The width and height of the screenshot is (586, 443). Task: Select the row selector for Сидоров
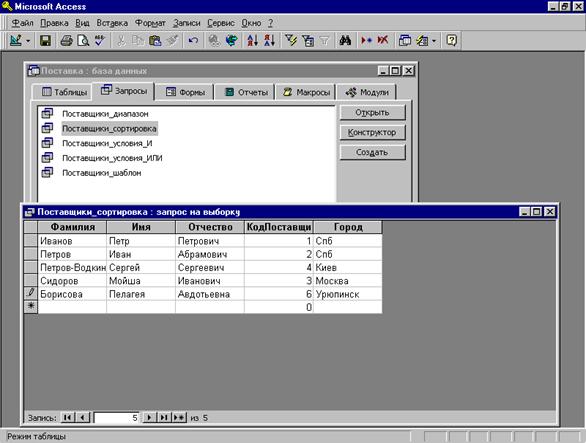pos(31,280)
